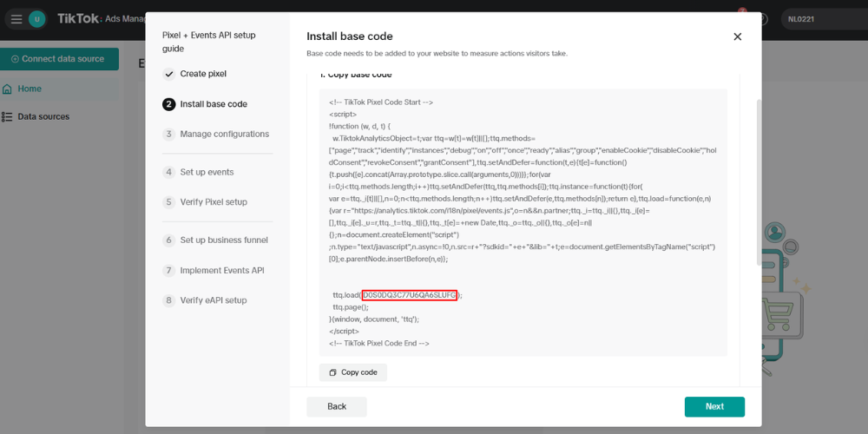The width and height of the screenshot is (868, 434).
Task: Click the help question mark icon in the top bar
Action: (x=763, y=19)
